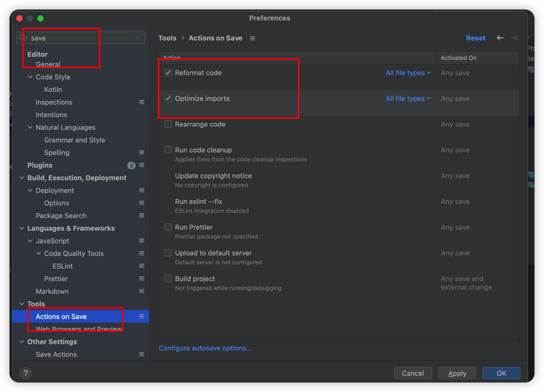The image size is (544, 392).
Task: Select the Run eslint --fix row
Action: pos(339,206)
